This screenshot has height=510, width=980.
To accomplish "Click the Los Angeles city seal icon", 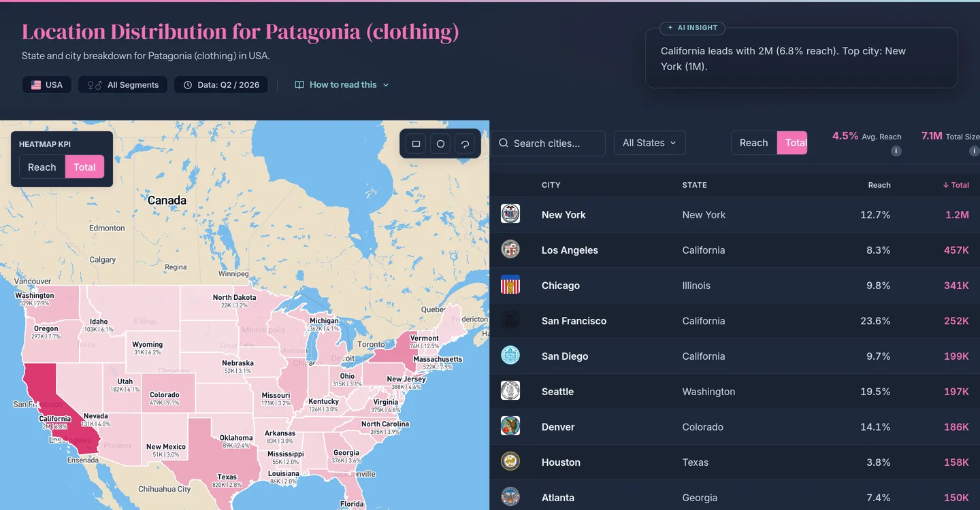I will 510,249.
